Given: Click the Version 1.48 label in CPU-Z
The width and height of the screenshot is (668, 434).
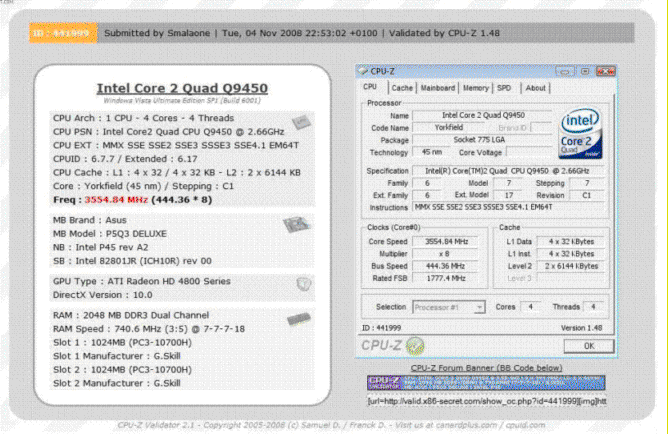Looking at the screenshot, I should (581, 328).
